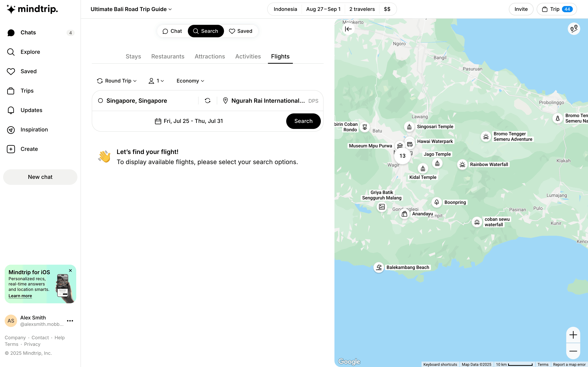Open the map route pins icon
Image resolution: width=588 pixels, height=367 pixels.
pos(574,29)
